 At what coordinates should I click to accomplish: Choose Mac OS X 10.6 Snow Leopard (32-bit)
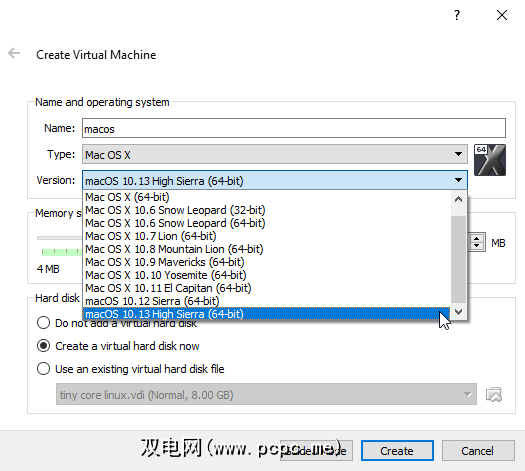[266, 210]
